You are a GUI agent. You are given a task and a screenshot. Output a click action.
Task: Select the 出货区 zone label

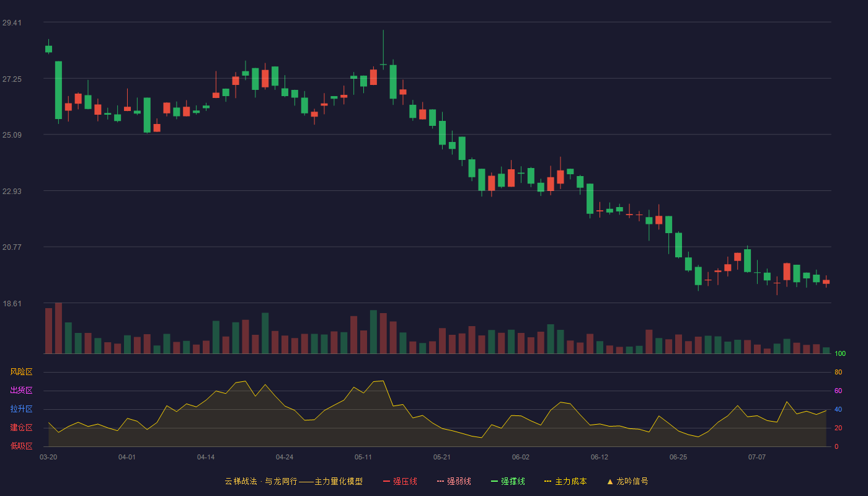[x=21, y=391]
